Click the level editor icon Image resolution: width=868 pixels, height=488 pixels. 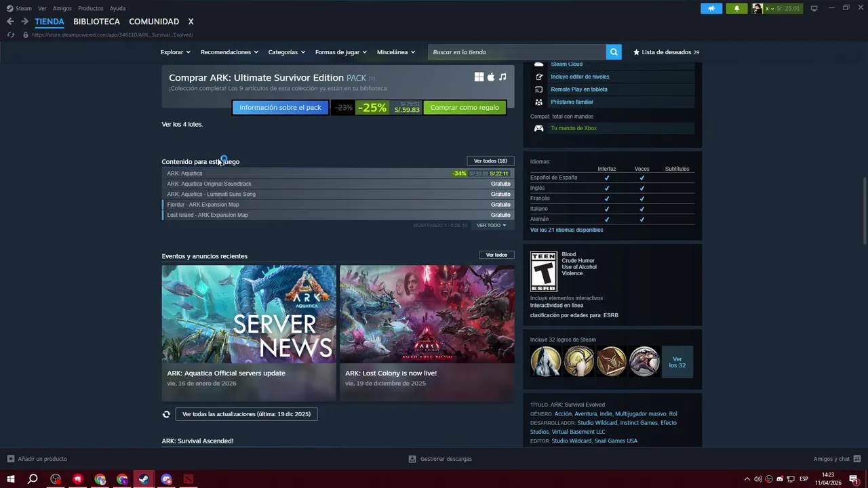(538, 77)
